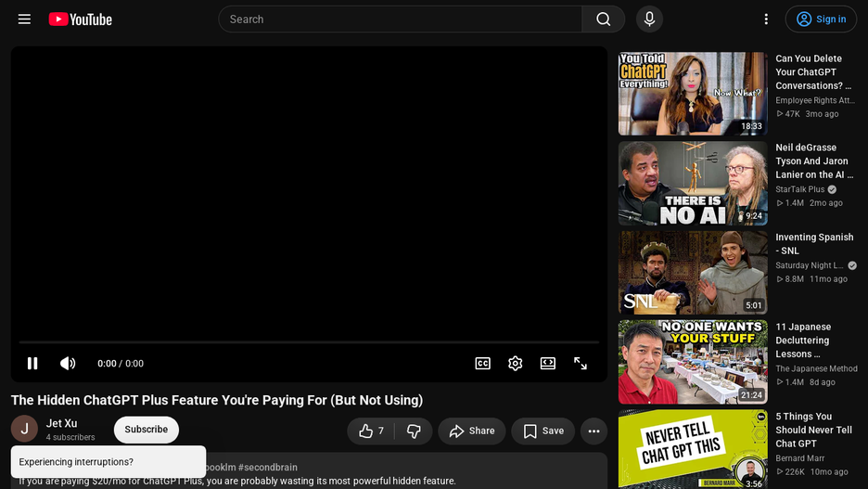Click on the video progress bar
This screenshot has height=489, width=868.
pos(309,342)
